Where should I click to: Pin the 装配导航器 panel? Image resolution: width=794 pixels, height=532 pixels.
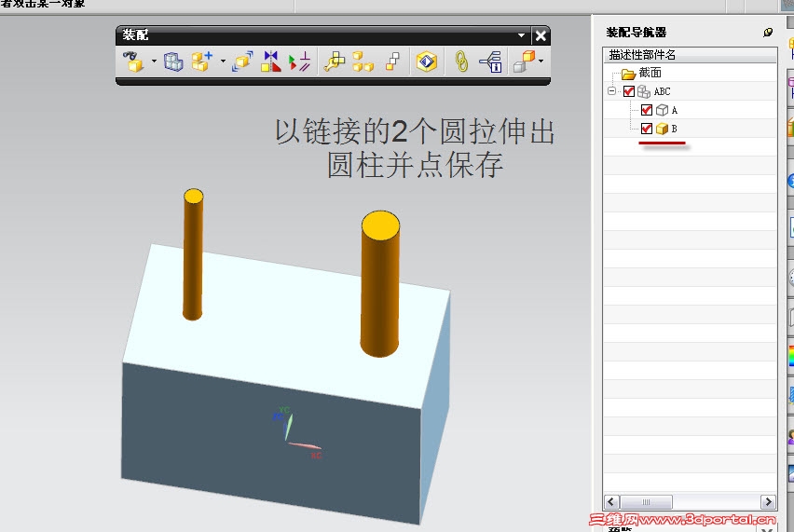tap(768, 33)
